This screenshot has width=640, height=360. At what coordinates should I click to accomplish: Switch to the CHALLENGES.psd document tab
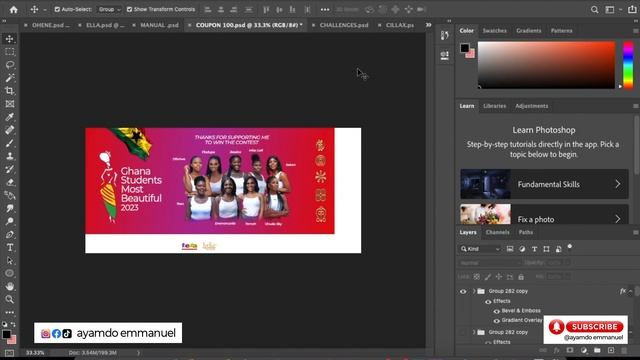point(344,25)
